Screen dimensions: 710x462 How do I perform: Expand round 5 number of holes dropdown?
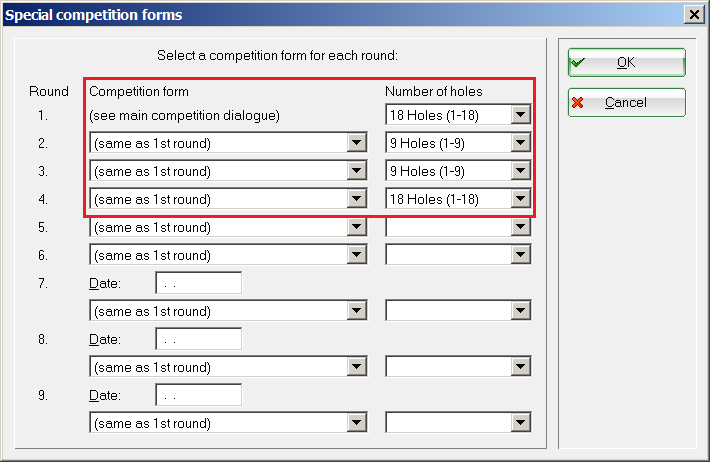[x=519, y=227]
